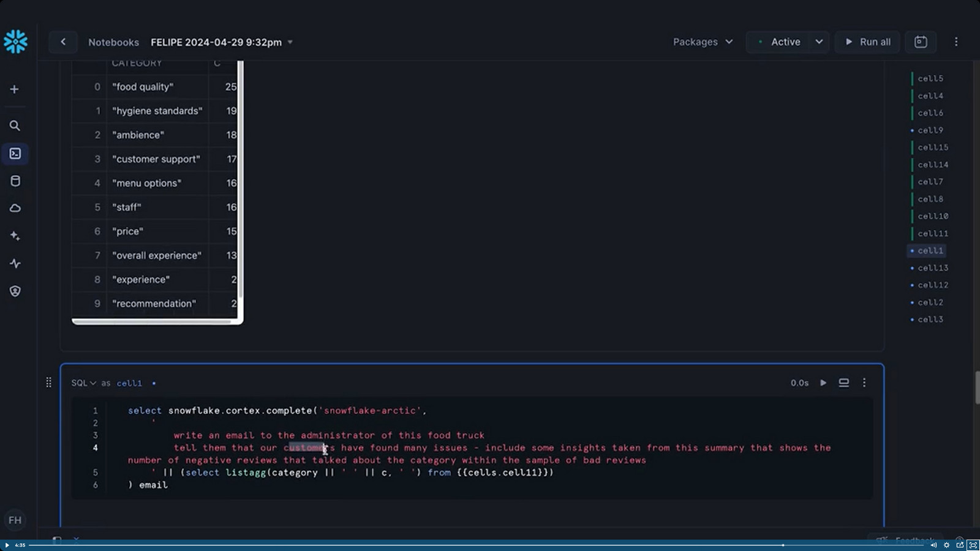Screen dimensions: 980x551
Task: Change the SQL cell language dropdown
Action: click(x=83, y=383)
